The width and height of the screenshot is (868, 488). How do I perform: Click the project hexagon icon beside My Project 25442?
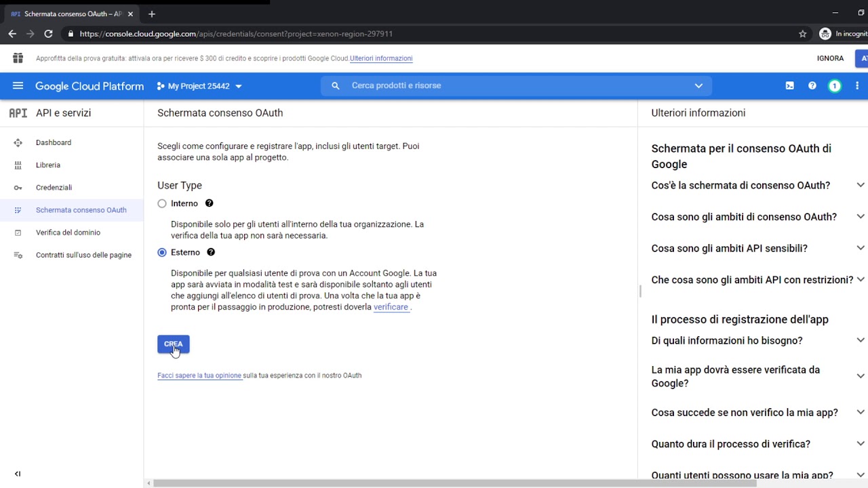(x=161, y=86)
